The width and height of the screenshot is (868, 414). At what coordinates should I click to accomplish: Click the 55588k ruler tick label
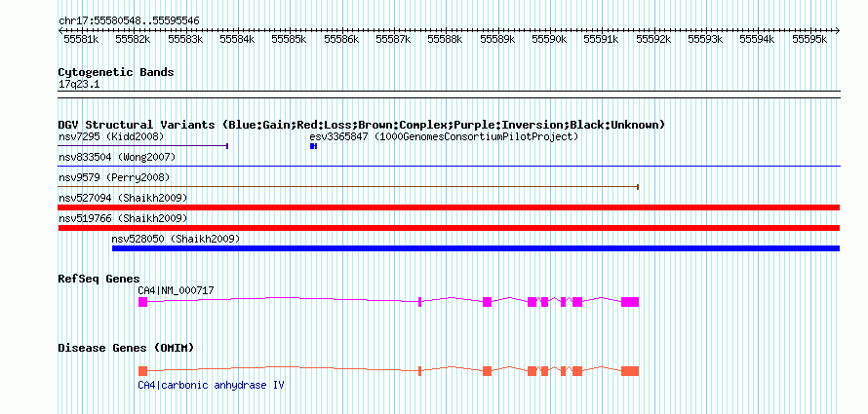[446, 39]
